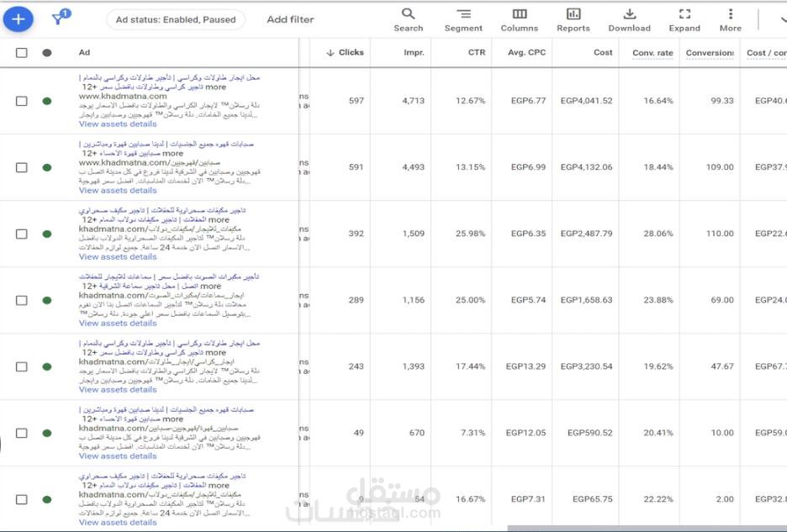787x532 pixels.
Task: Open the Segment menu icon
Action: click(x=463, y=20)
